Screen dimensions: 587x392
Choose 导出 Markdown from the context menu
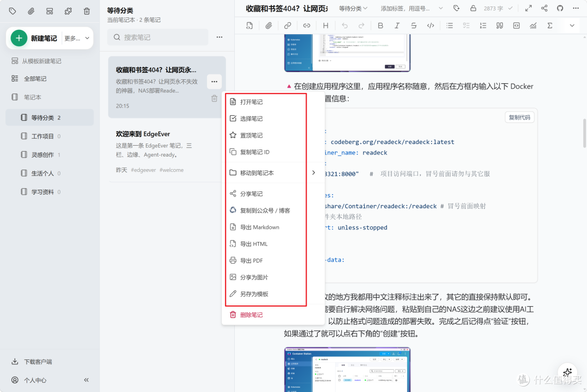[x=273, y=227]
